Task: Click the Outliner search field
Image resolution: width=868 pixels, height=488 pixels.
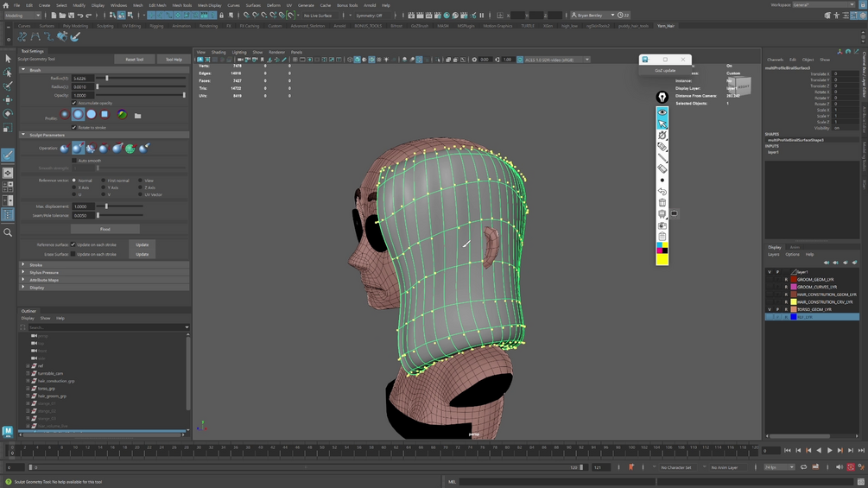Action: click(x=105, y=327)
